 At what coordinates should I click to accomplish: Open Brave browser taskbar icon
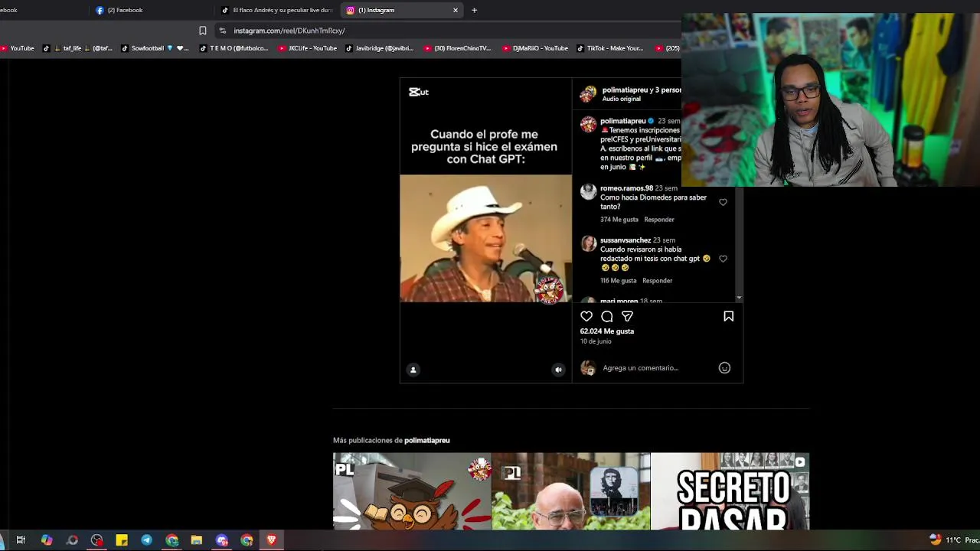coord(271,540)
